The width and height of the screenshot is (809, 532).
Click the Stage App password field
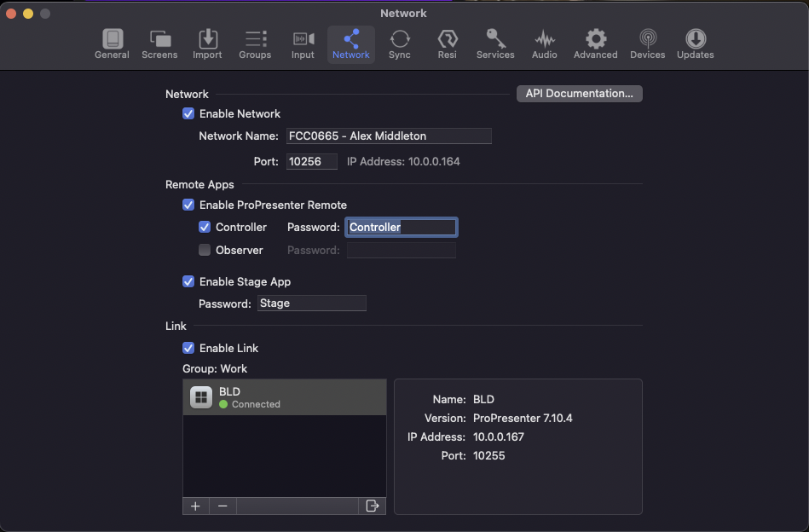pyautogui.click(x=312, y=304)
